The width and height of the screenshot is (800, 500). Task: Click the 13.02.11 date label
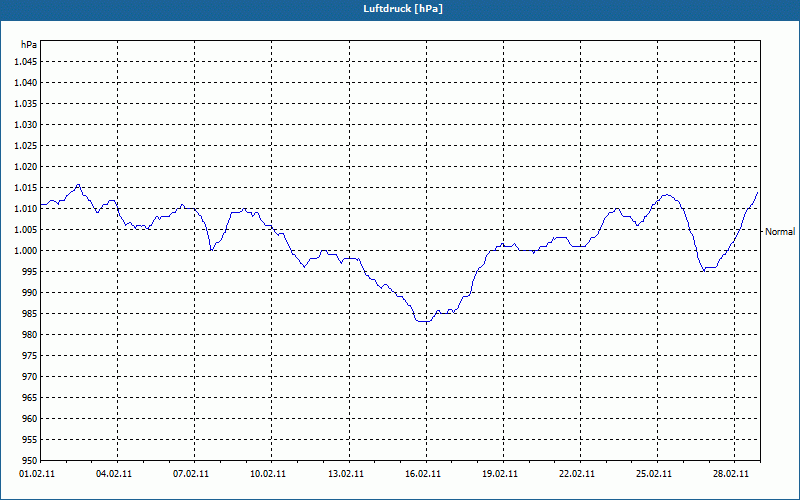pyautogui.click(x=346, y=473)
